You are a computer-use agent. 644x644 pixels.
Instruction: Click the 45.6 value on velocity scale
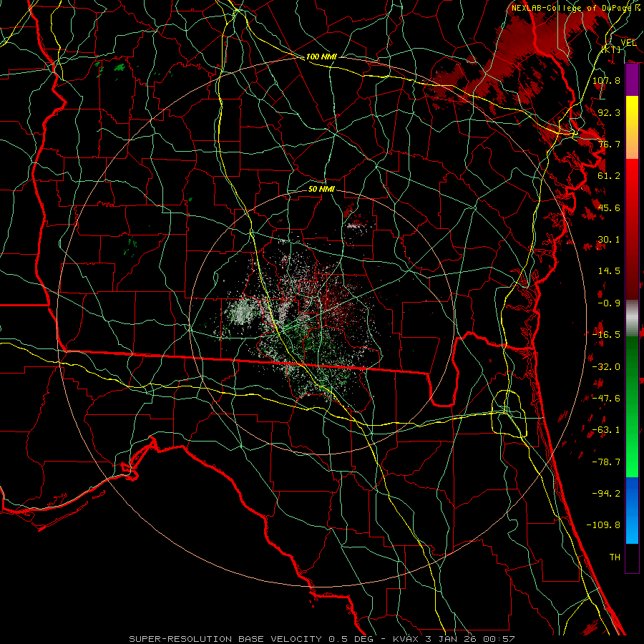609,208
